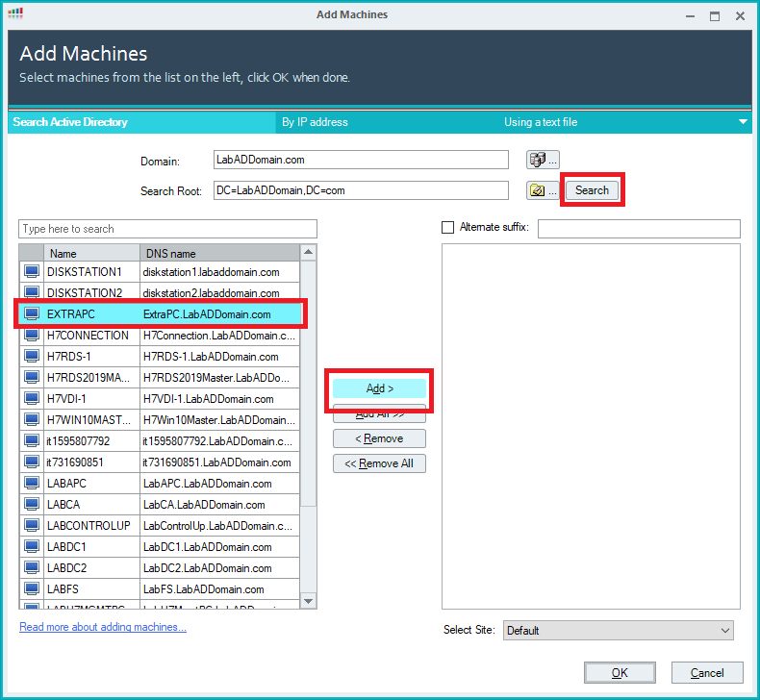Click the Add > button
760x700 pixels.
380,388
